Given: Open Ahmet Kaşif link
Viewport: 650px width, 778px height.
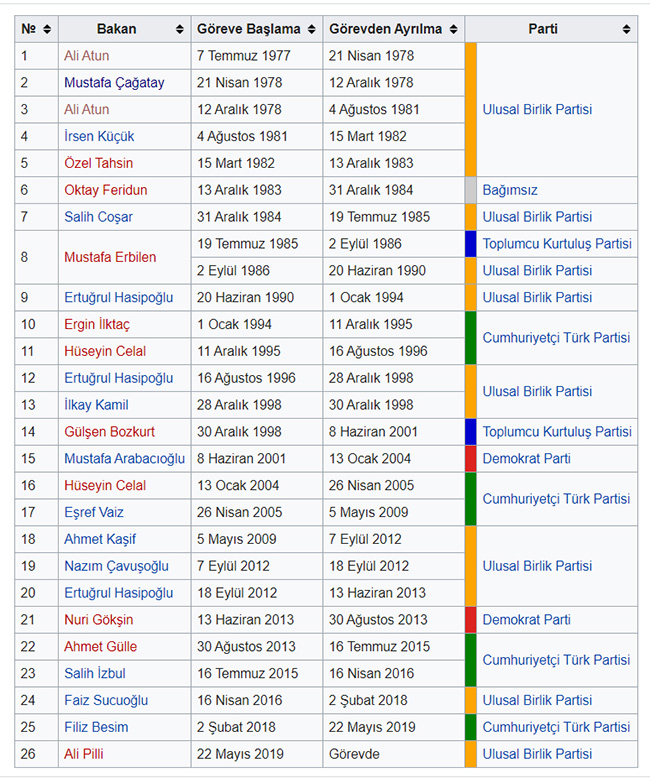Looking at the screenshot, I should point(100,539).
